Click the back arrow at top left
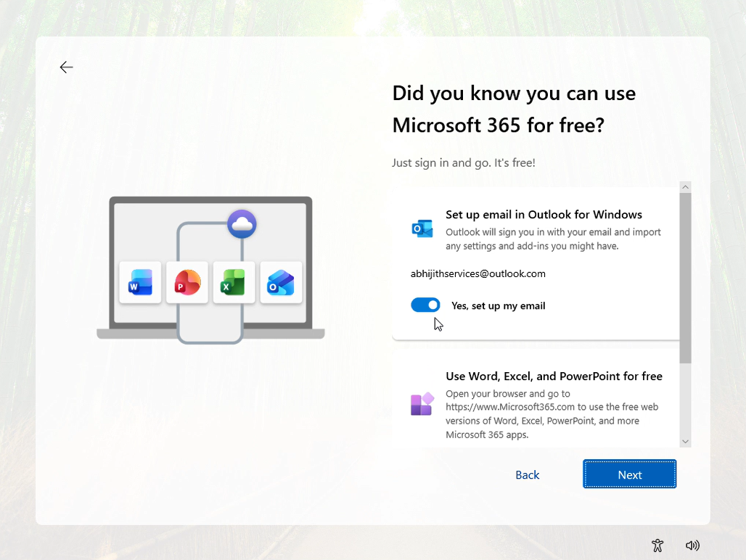Image resolution: width=746 pixels, height=560 pixels. pyautogui.click(x=66, y=67)
